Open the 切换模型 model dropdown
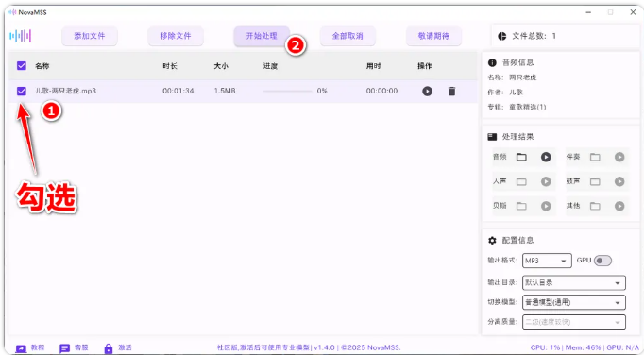 574,302
